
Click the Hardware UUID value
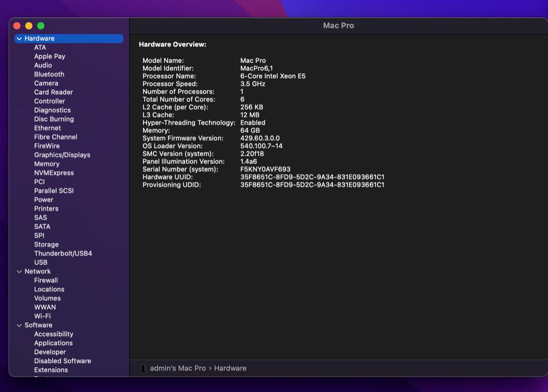[x=312, y=177]
